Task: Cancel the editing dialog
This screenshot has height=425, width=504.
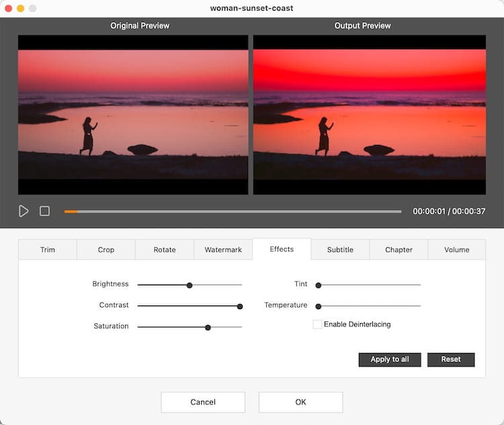Action: click(203, 402)
